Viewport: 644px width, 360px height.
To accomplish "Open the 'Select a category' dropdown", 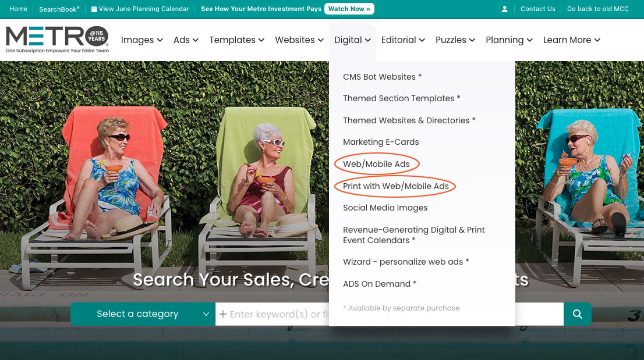I will 143,314.
